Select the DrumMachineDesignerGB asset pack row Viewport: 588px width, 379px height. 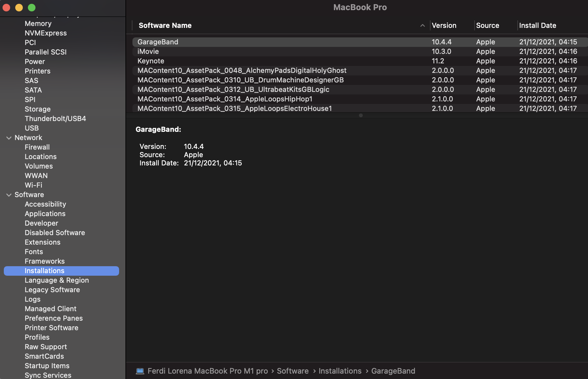coord(360,80)
